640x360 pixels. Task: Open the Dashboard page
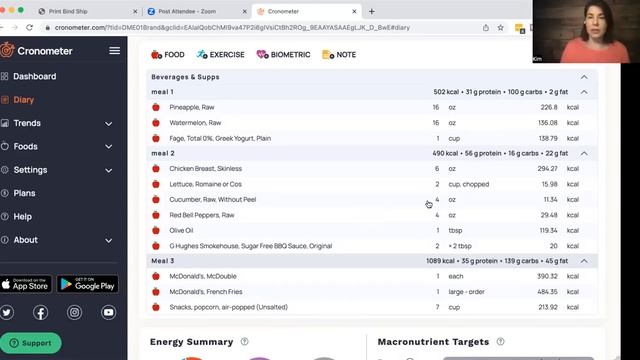click(35, 76)
